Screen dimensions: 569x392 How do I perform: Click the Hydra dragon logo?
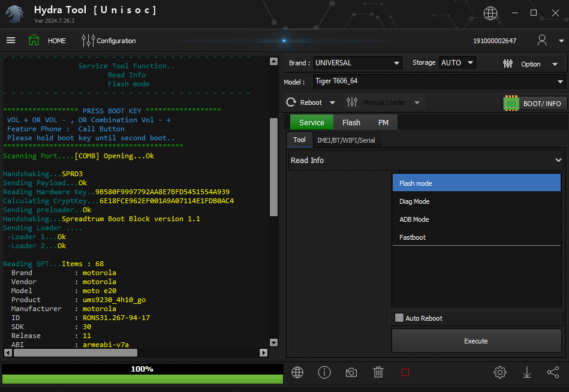coord(14,14)
